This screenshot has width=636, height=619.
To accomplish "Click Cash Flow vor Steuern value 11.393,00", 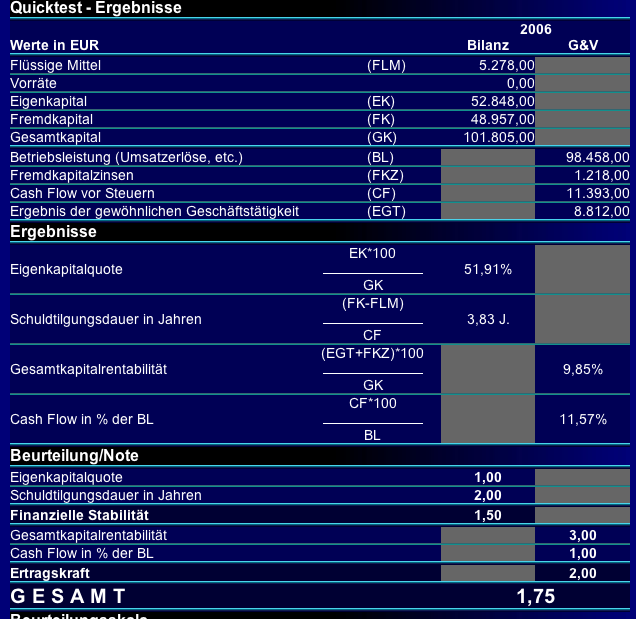I will tap(598, 193).
